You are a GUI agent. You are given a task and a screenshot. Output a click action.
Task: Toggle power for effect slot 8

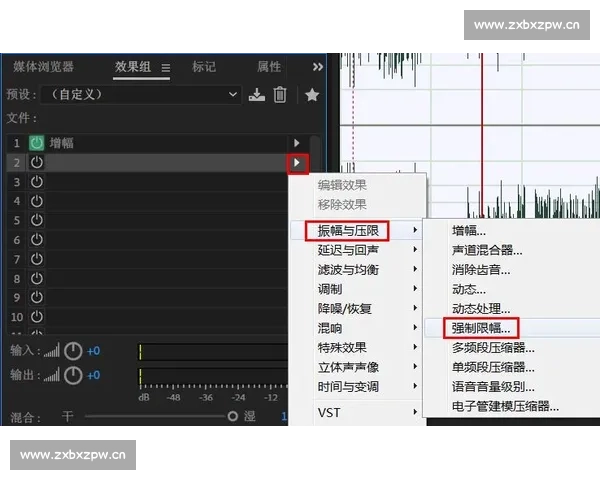[x=37, y=279]
